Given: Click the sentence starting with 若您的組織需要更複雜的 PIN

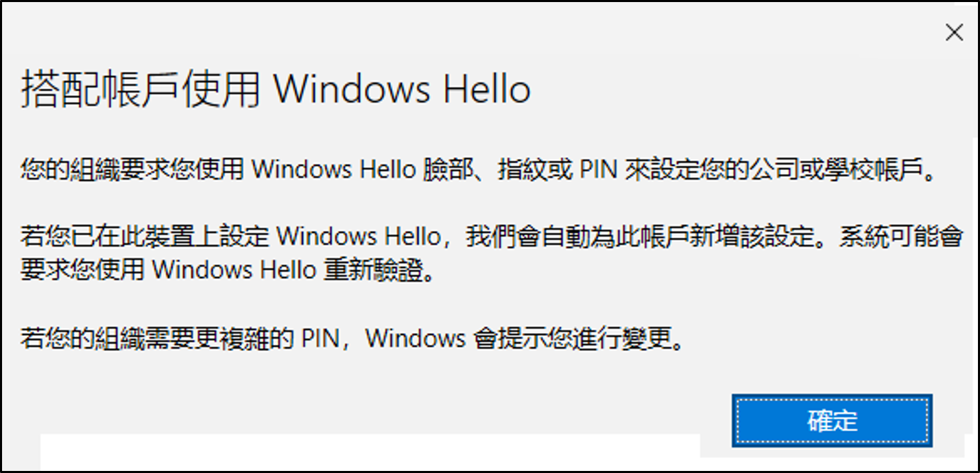Looking at the screenshot, I should pos(352,339).
